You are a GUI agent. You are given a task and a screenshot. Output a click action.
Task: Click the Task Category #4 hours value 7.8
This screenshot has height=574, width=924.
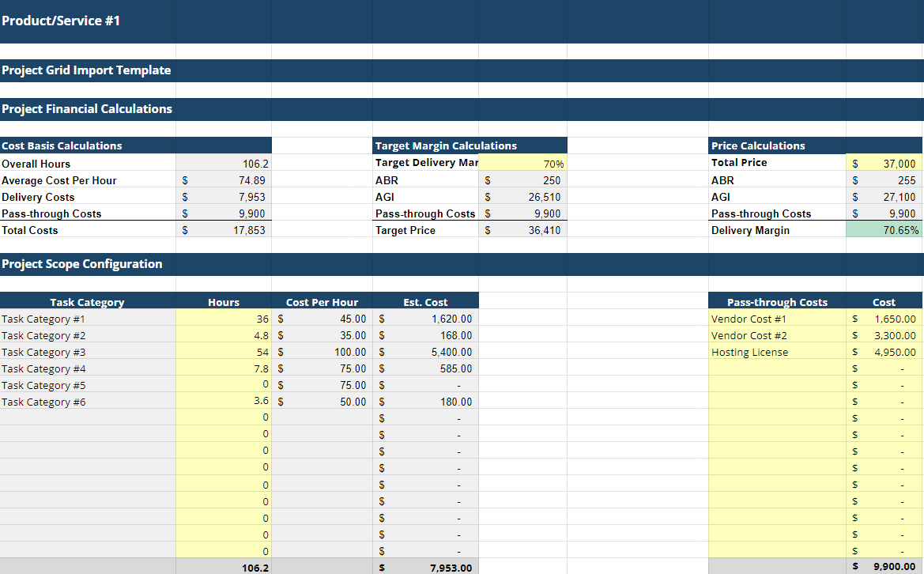pyautogui.click(x=224, y=368)
